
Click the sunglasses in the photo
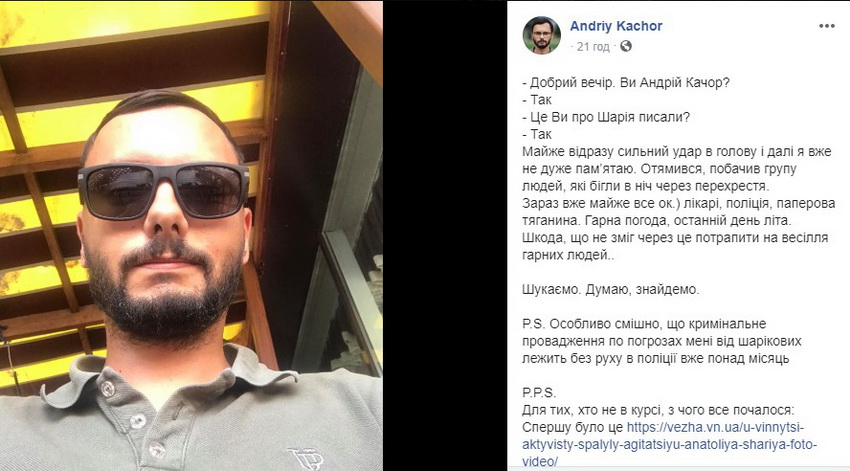[x=163, y=190]
